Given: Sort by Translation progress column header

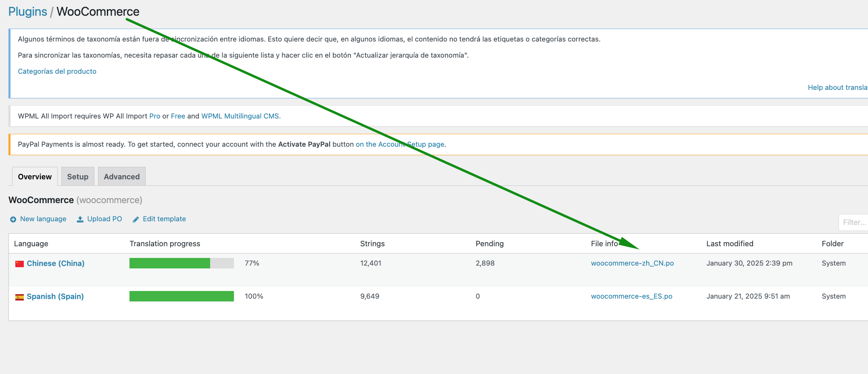Looking at the screenshot, I should point(165,243).
